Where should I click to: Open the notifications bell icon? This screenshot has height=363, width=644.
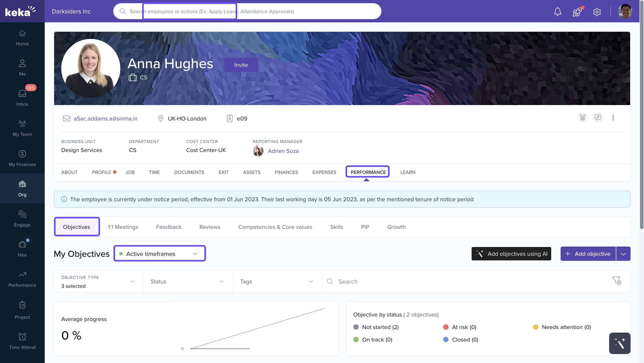pyautogui.click(x=557, y=11)
